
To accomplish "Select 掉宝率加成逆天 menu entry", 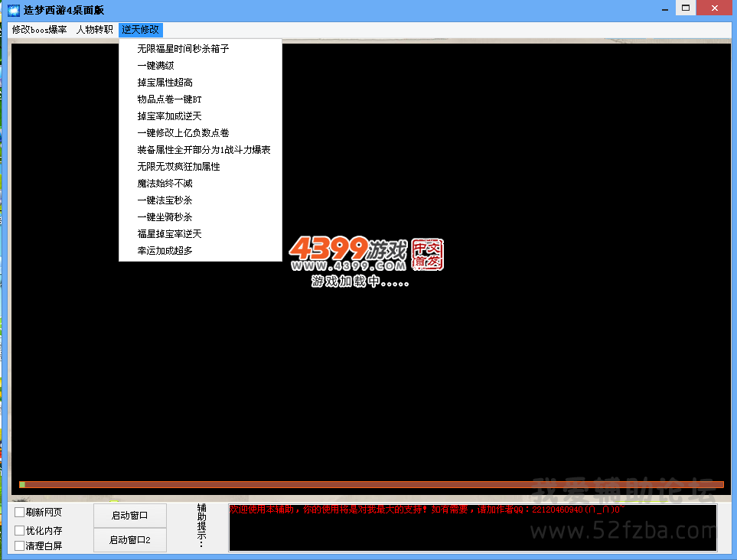I will pyautogui.click(x=201, y=116).
